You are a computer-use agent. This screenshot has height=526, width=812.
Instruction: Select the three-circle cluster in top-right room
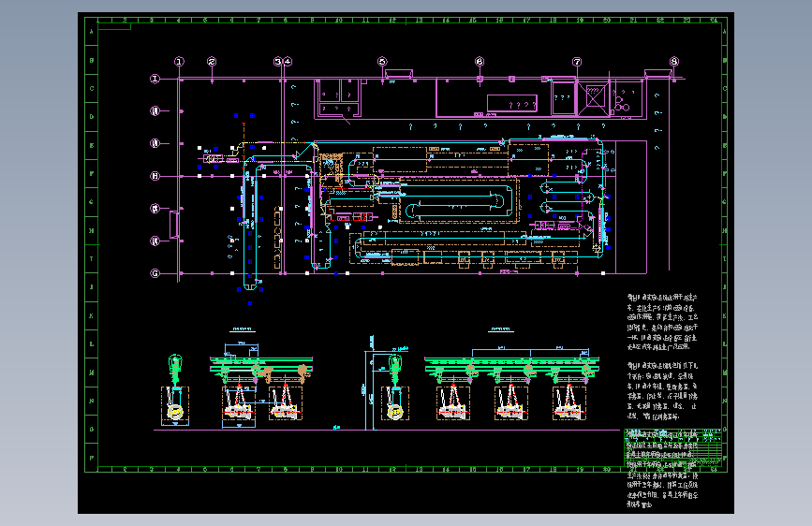(622, 104)
